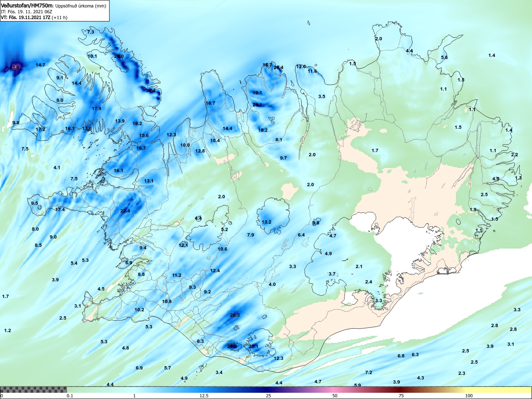The height and width of the screenshot is (399, 532).
Task: Click the 100 tick on the colour scale
Action: pos(469,396)
